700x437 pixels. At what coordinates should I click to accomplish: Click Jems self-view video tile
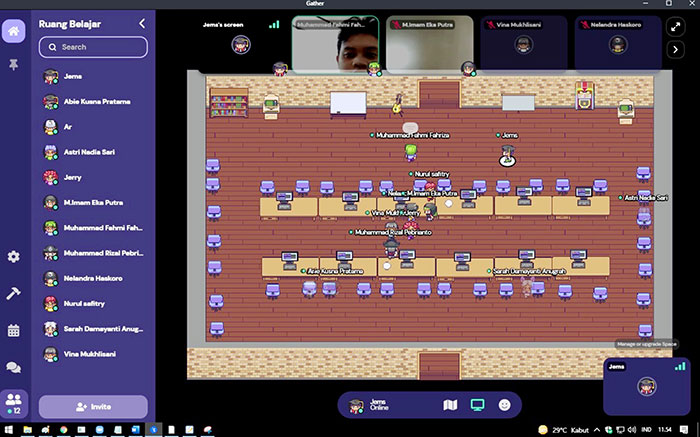647,387
